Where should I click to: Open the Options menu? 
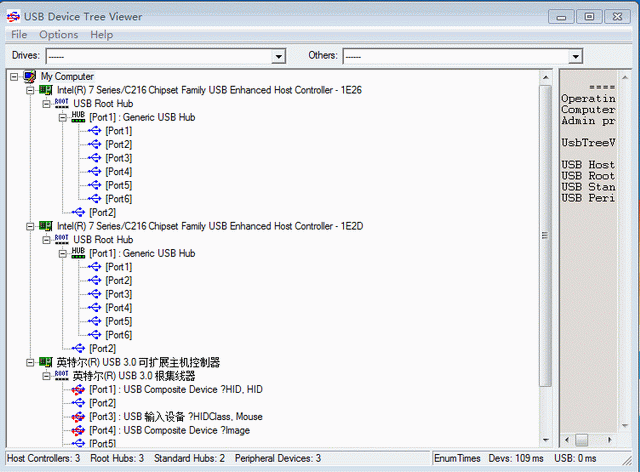point(58,35)
